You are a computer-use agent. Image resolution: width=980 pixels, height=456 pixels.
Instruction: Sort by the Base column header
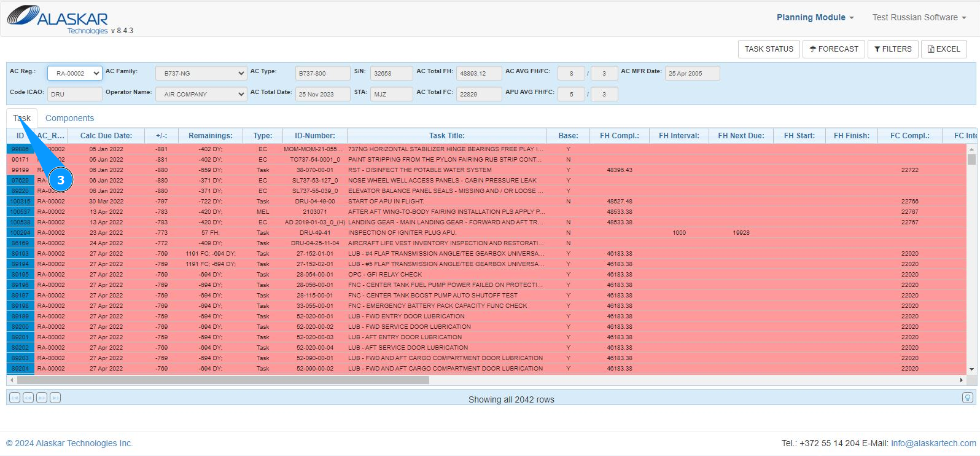click(569, 136)
